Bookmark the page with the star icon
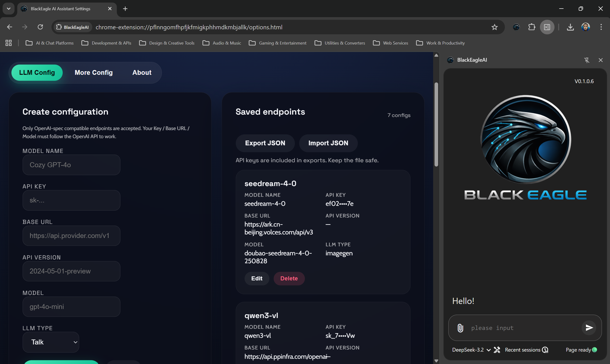Image resolution: width=610 pixels, height=364 pixels. 494,27
